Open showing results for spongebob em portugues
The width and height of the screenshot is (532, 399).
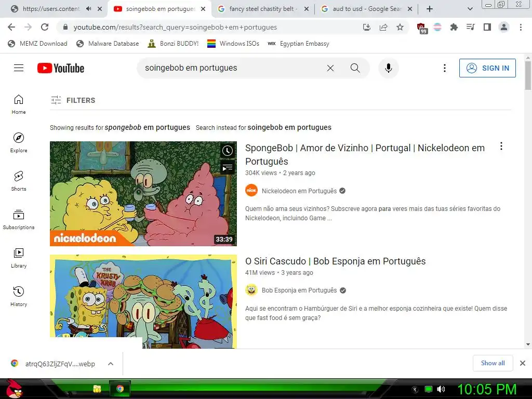point(147,128)
